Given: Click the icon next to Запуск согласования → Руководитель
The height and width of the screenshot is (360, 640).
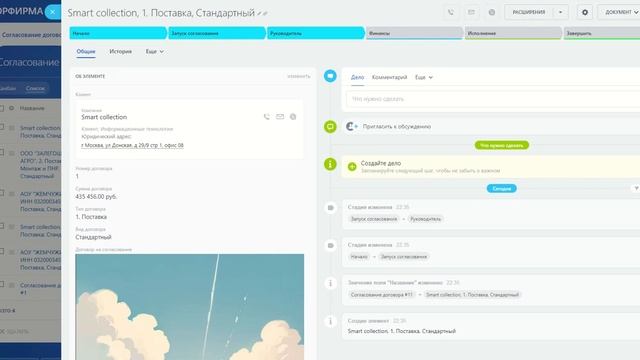Looking at the screenshot, I should (331, 208).
